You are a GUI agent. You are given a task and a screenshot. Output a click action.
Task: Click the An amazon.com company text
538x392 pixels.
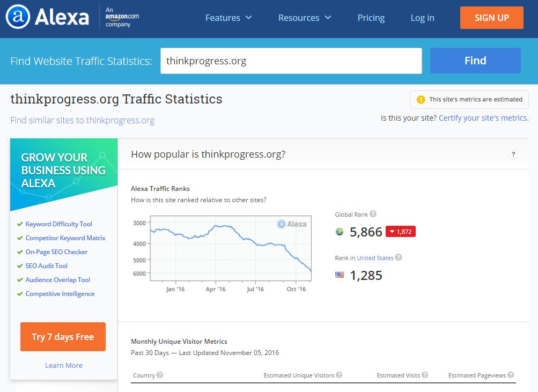(x=122, y=17)
